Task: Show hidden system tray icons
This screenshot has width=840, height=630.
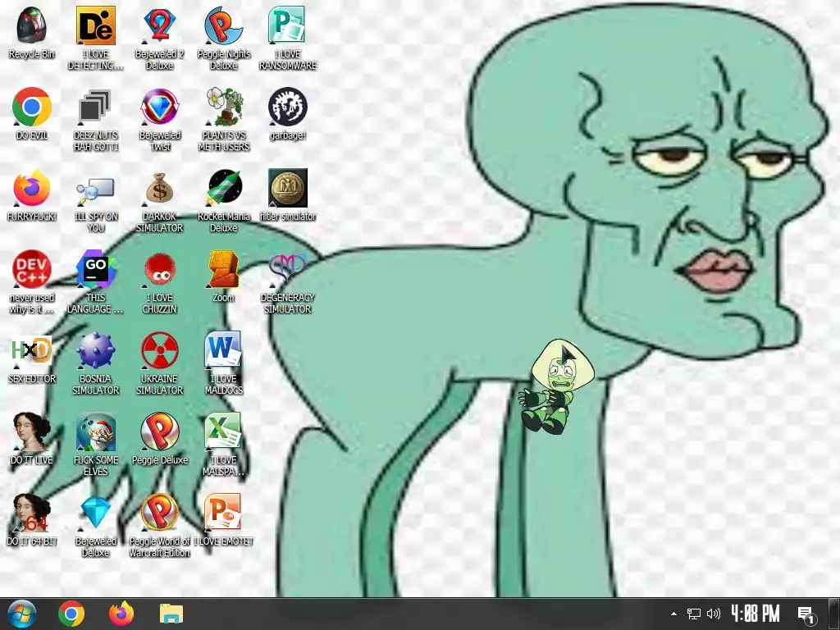Action: pos(674,614)
